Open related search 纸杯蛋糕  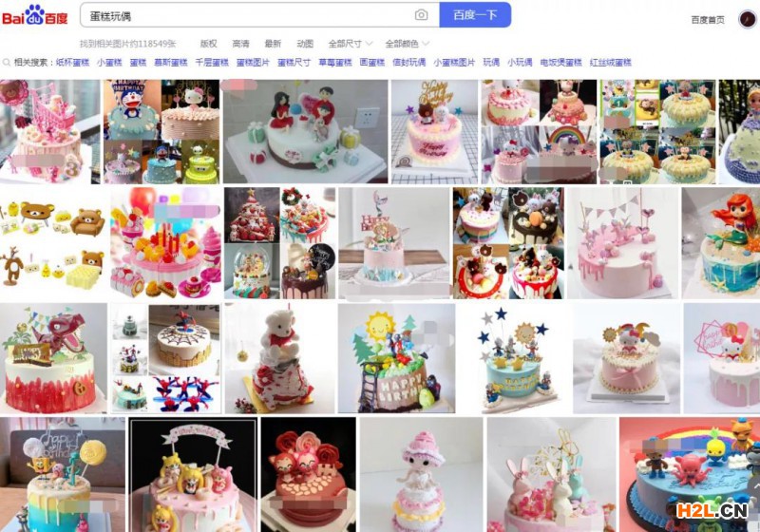(x=73, y=63)
